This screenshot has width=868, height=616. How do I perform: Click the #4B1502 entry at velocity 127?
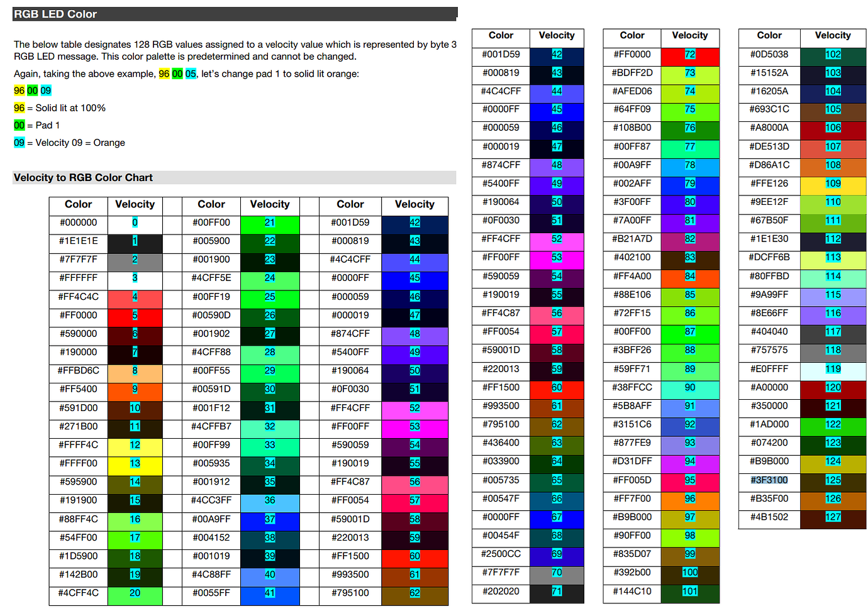pyautogui.click(x=769, y=518)
